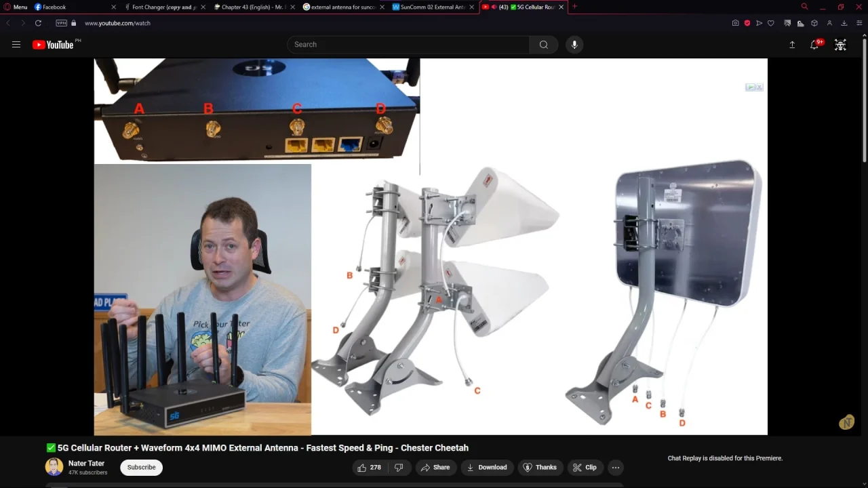Share this video
The image size is (868, 488).
[x=435, y=467]
